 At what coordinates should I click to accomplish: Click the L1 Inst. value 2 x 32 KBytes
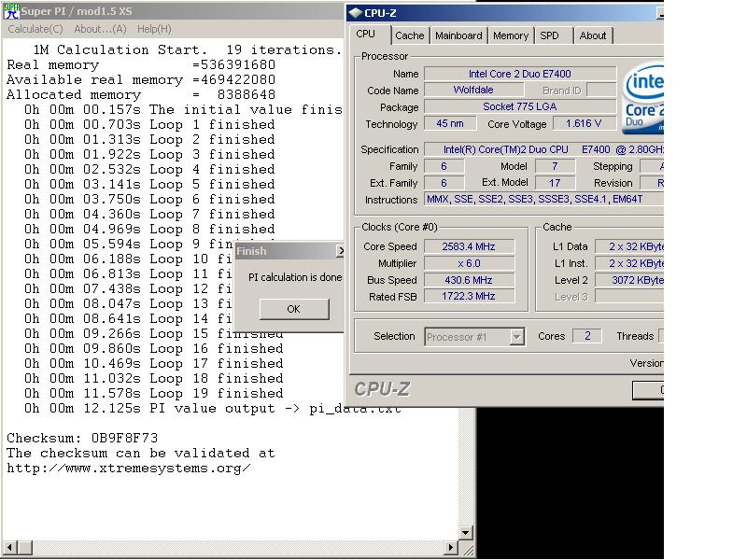pyautogui.click(x=629, y=263)
